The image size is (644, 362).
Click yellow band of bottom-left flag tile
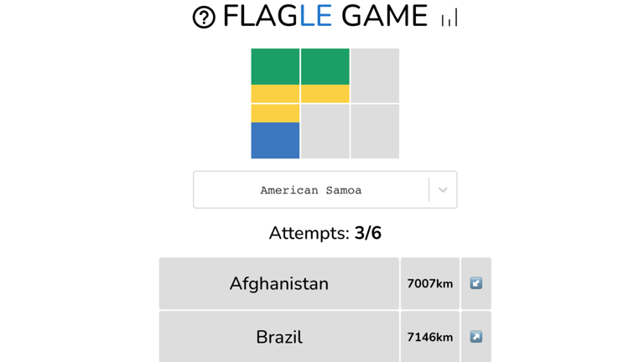pyautogui.click(x=275, y=113)
